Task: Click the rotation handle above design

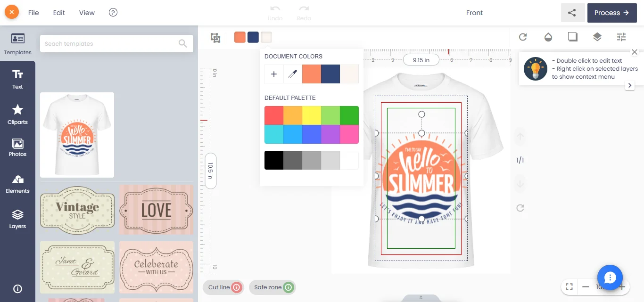Action: [x=421, y=114]
